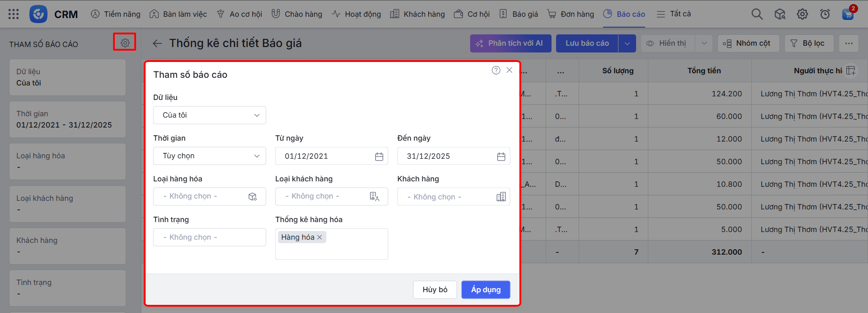Remove the Hàng hóa tag

click(x=320, y=237)
